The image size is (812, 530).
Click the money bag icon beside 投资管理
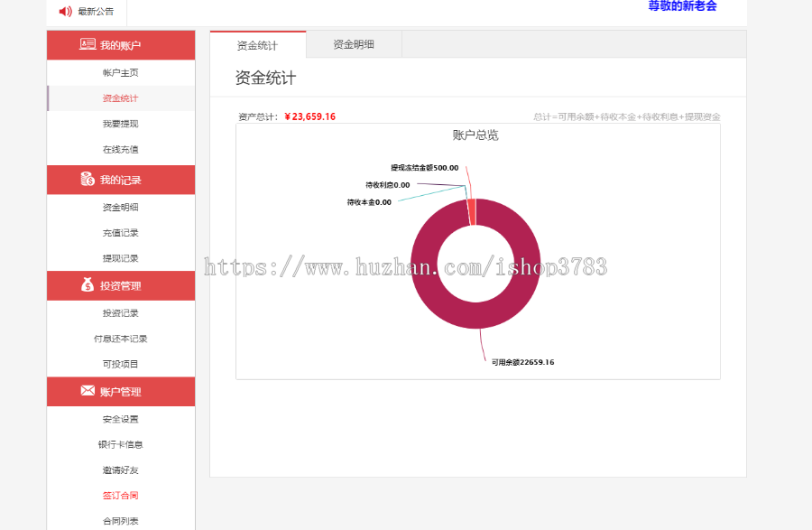click(x=88, y=284)
